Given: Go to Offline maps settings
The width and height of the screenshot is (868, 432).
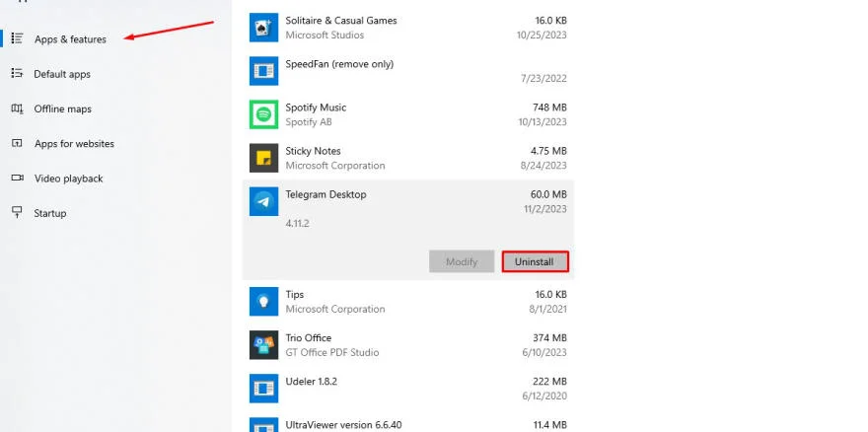Looking at the screenshot, I should tap(62, 108).
